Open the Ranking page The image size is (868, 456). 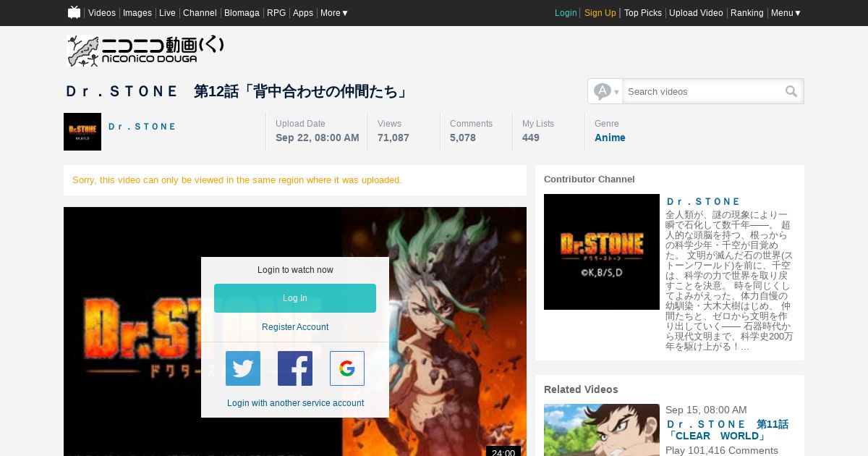coord(747,13)
